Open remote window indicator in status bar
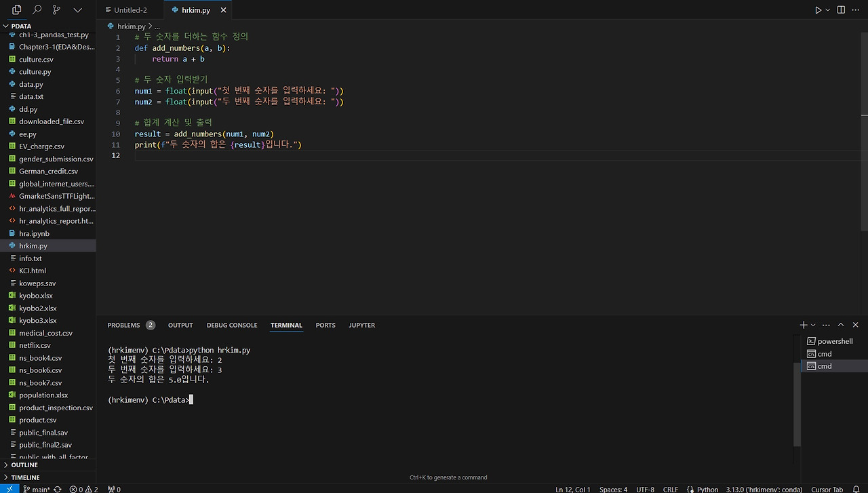This screenshot has height=493, width=868. coord(9,489)
